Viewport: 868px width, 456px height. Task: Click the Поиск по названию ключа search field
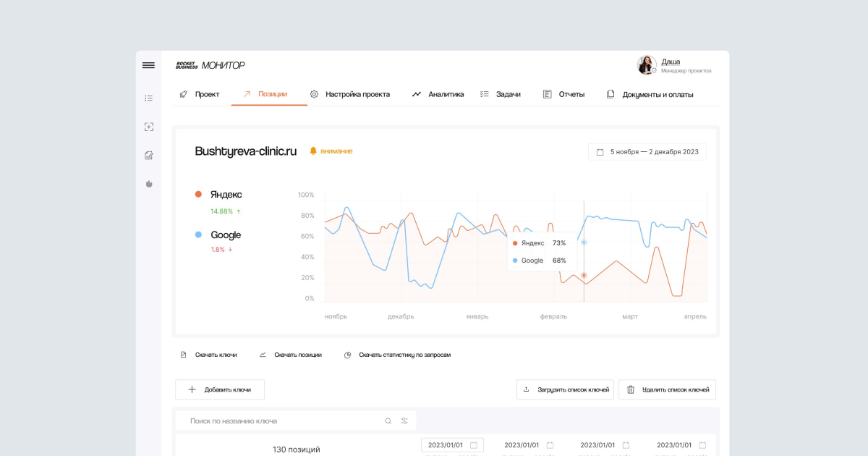point(295,421)
